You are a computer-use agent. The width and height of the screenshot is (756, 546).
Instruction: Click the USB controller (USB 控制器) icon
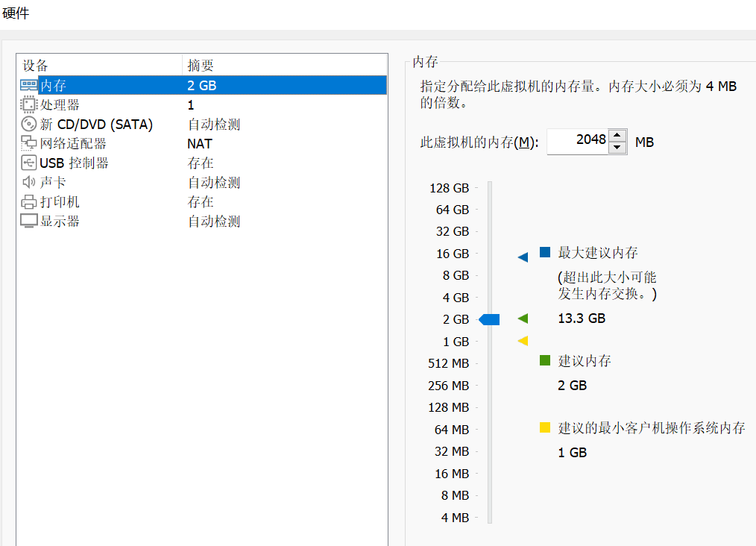pyautogui.click(x=28, y=163)
